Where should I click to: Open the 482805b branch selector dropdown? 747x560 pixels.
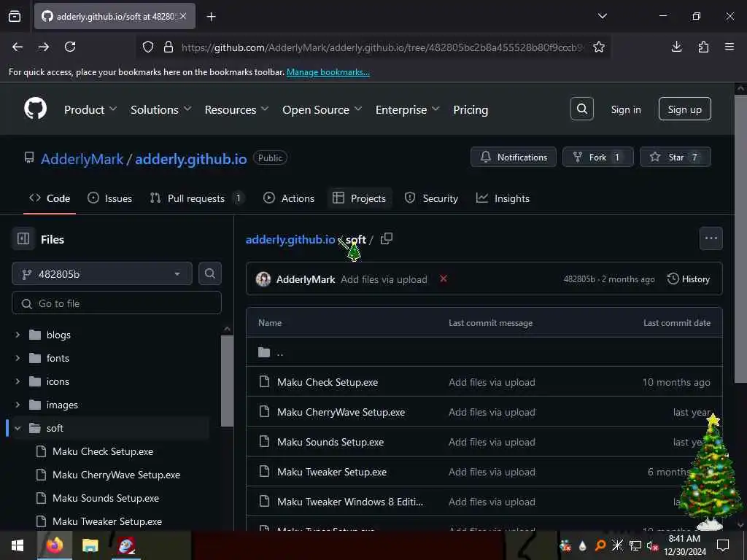coord(102,274)
